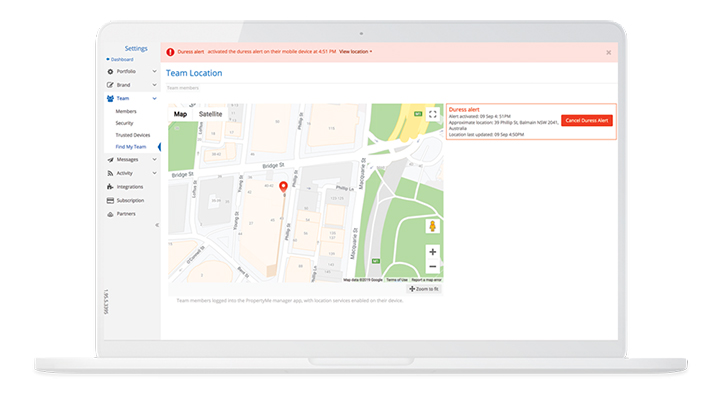
Task: Expand the Portfolio menu chevron
Action: coord(154,71)
